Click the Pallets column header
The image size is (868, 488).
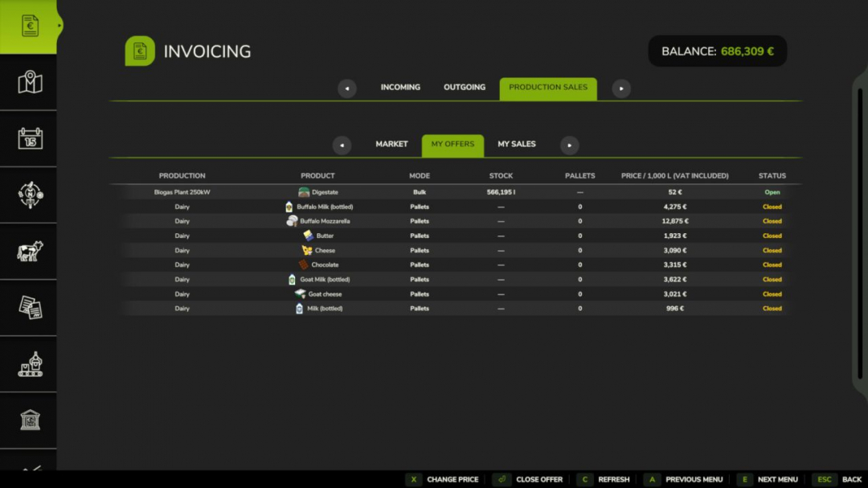point(579,175)
